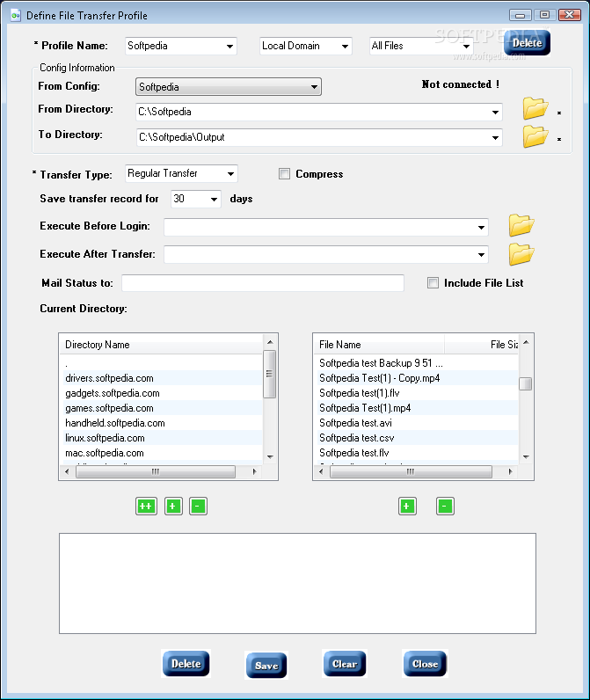
Task: Open the All Files filter dropdown
Action: click(x=466, y=46)
